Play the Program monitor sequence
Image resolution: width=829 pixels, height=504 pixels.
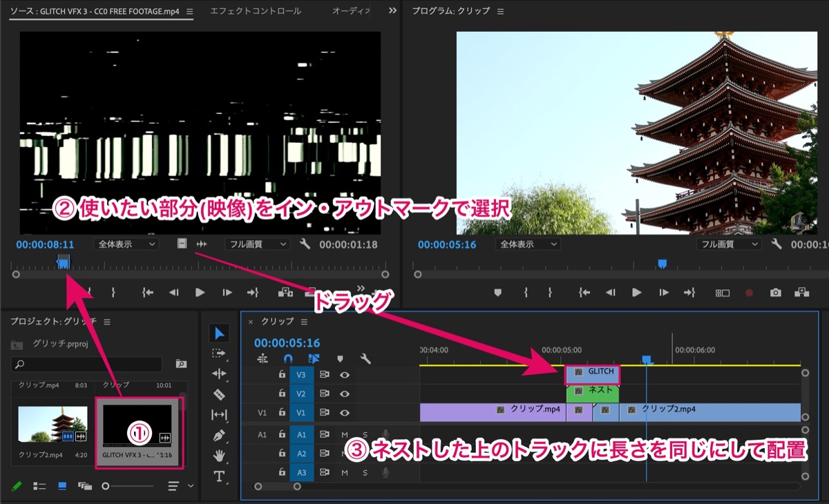pyautogui.click(x=637, y=293)
